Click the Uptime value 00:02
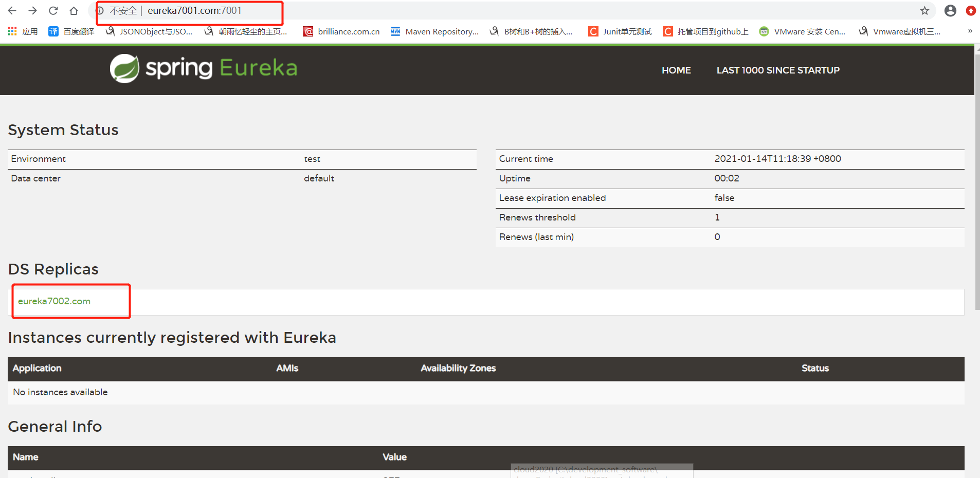Screen dimensions: 980x478 727,178
